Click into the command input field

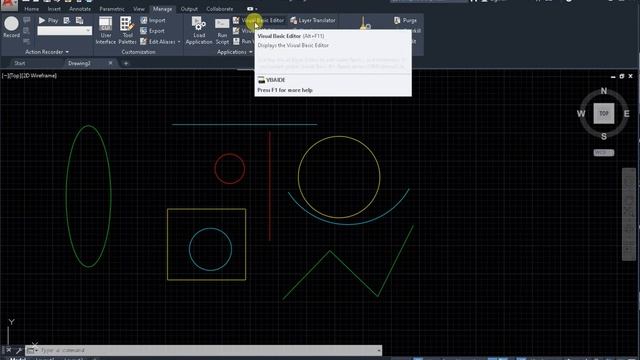pyautogui.click(x=208, y=350)
